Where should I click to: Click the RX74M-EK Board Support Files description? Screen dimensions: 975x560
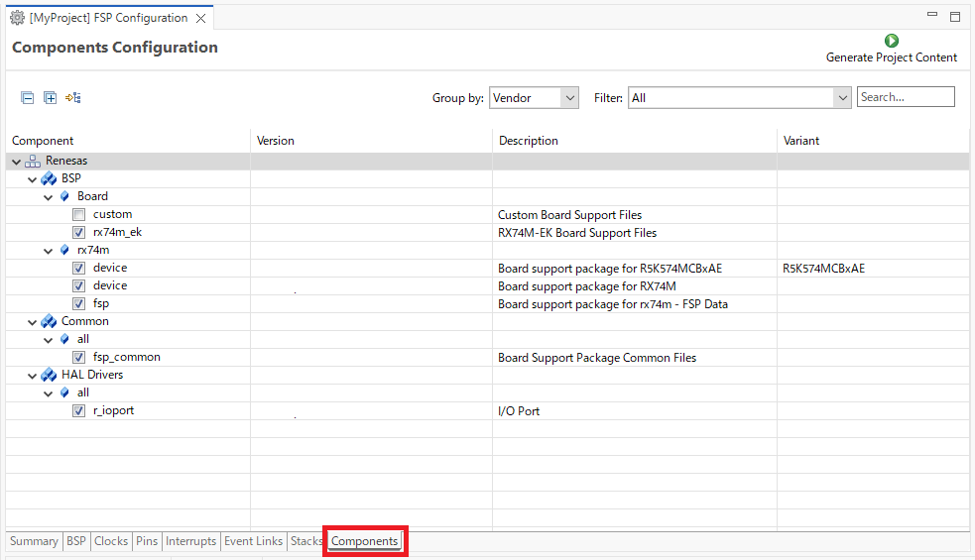[x=577, y=233]
